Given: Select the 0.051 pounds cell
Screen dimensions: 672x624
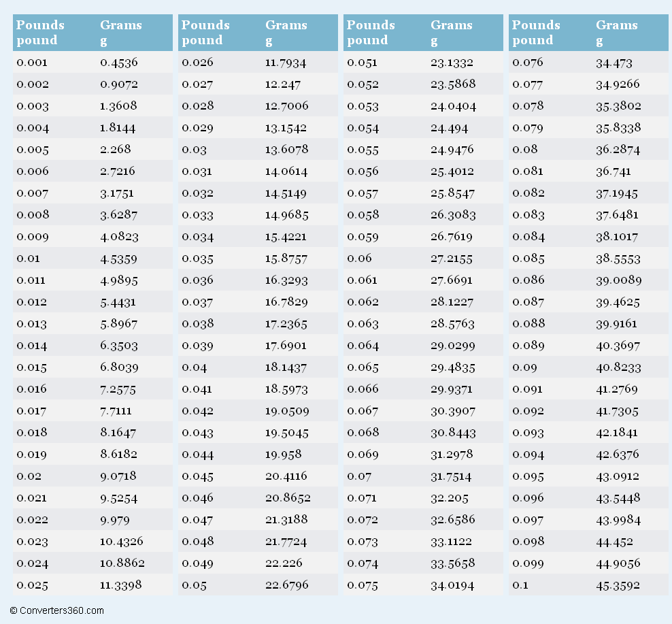Looking at the screenshot, I should pos(362,62).
